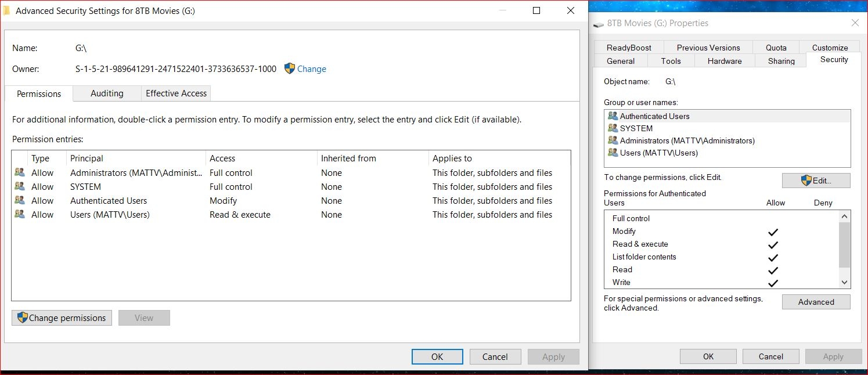The height and width of the screenshot is (375, 868).
Task: Click the folder icon in Advanced Security title bar
Action: click(x=7, y=10)
